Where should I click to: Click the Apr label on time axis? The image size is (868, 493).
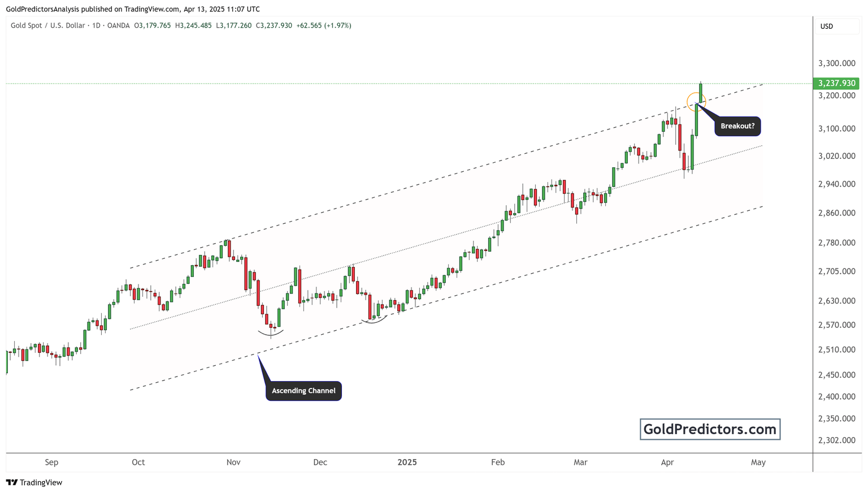pyautogui.click(x=667, y=462)
